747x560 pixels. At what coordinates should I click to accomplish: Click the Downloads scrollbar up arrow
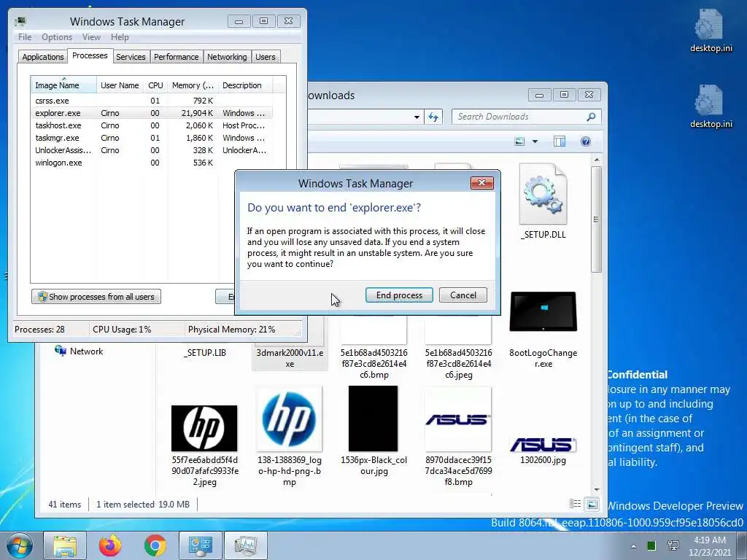tap(597, 160)
